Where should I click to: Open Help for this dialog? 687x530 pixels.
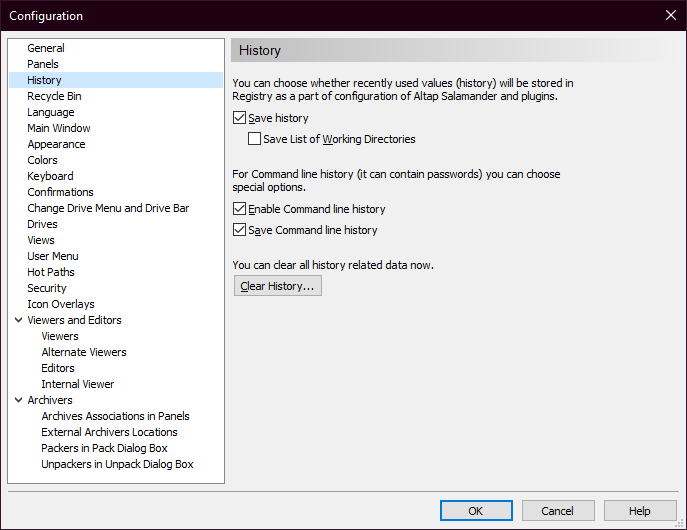point(640,511)
